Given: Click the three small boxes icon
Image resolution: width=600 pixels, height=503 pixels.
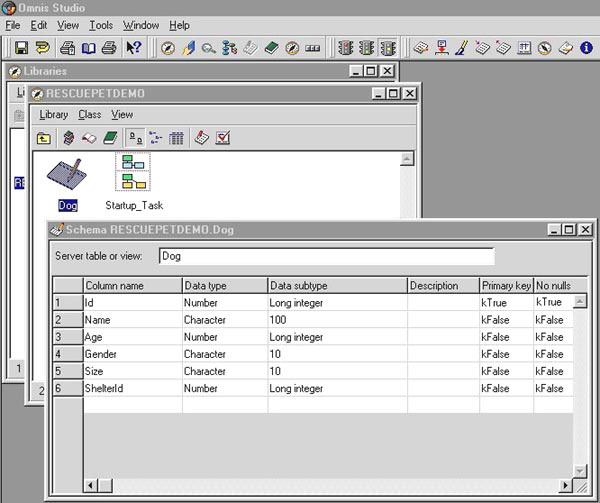Looking at the screenshot, I should (313, 48).
